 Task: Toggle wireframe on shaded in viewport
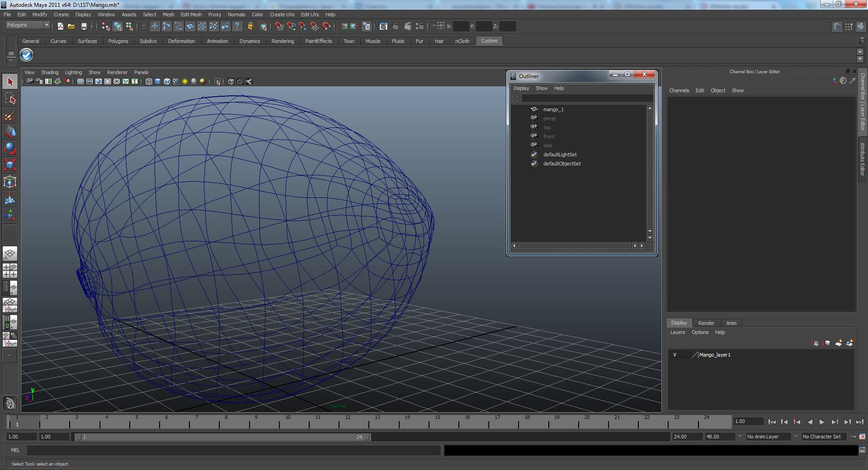click(x=167, y=81)
